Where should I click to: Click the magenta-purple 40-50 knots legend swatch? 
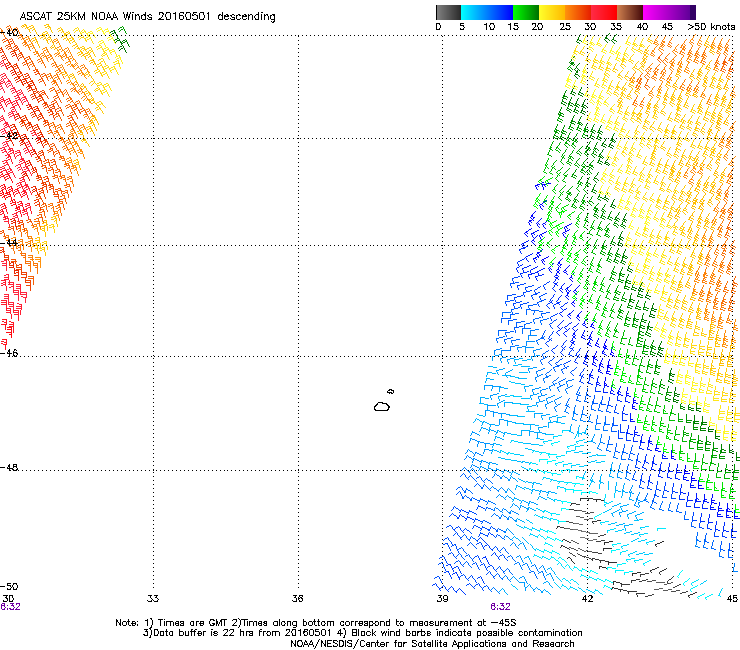point(669,12)
